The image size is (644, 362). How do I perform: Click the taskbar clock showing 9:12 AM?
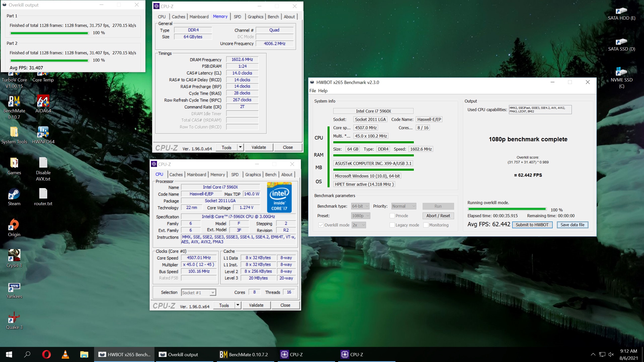pos(628,354)
